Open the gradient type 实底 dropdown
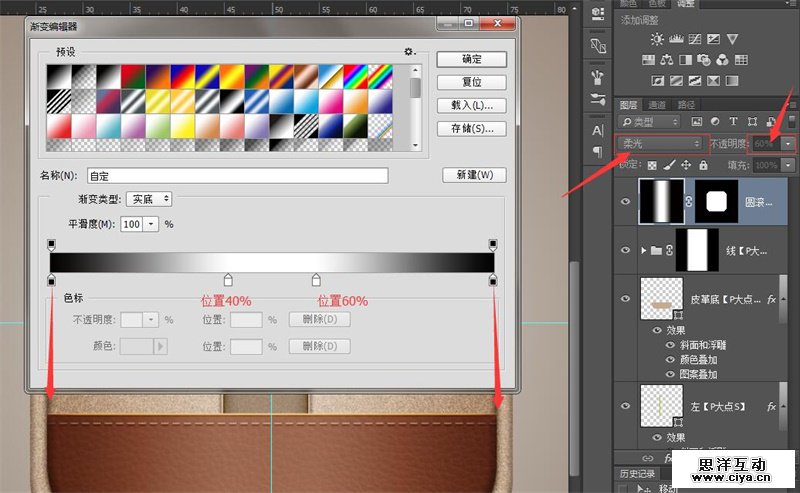 [x=149, y=200]
